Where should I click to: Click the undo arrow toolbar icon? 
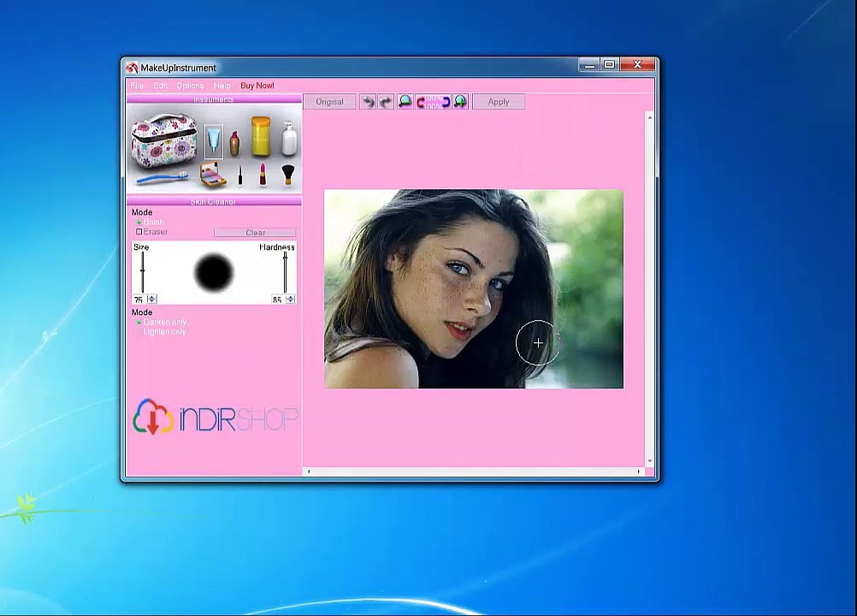[368, 102]
